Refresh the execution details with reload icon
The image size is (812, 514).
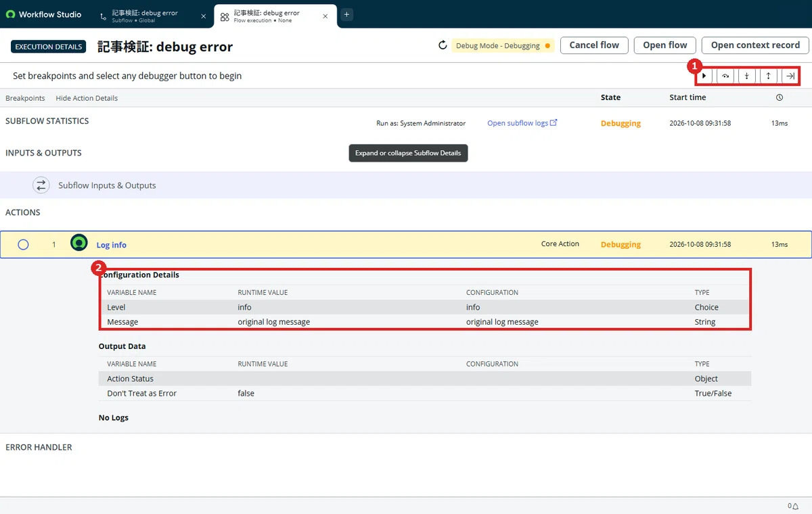443,45
